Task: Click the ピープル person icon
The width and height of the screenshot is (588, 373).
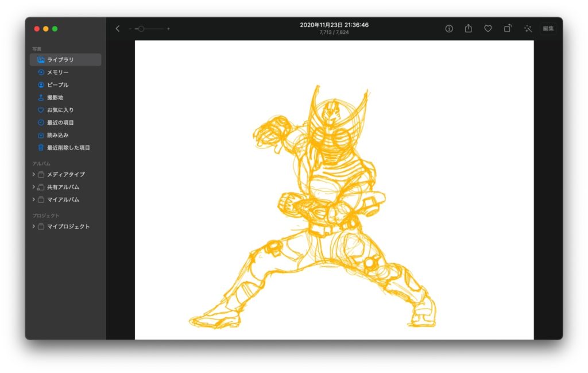Action: pyautogui.click(x=41, y=85)
